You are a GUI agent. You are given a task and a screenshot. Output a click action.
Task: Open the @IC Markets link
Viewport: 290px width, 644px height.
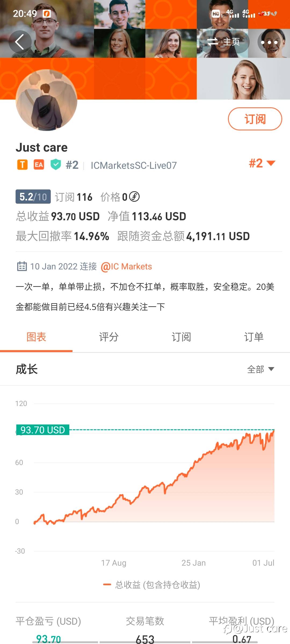click(x=126, y=266)
